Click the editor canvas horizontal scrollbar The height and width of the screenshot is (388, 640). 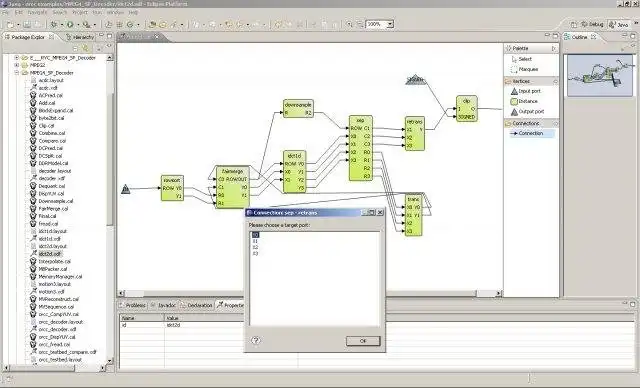tap(310, 293)
